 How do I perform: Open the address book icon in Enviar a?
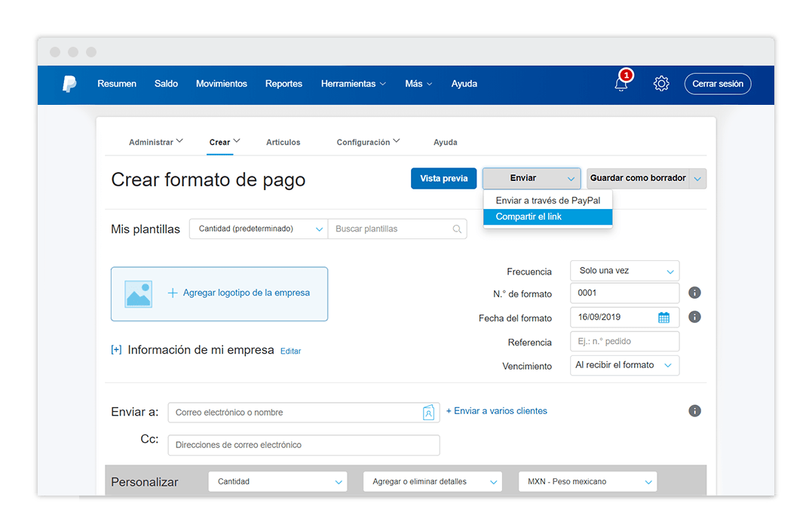pos(428,413)
